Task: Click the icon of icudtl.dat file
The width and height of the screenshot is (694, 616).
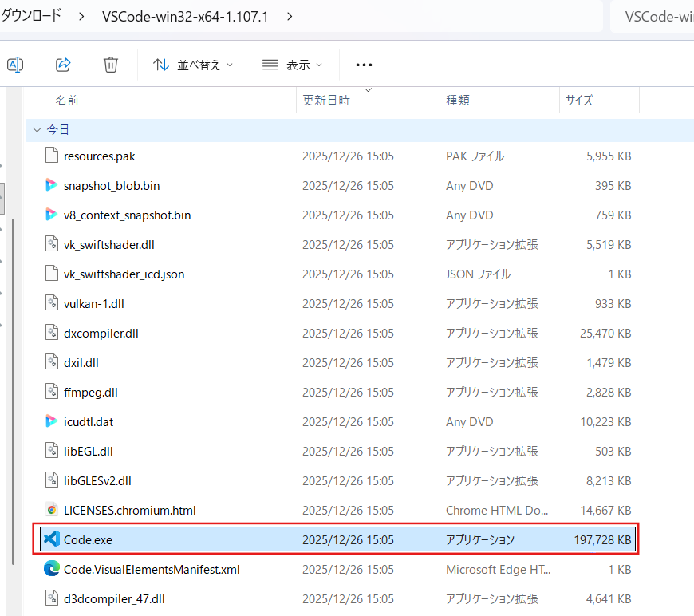Action: (x=52, y=421)
